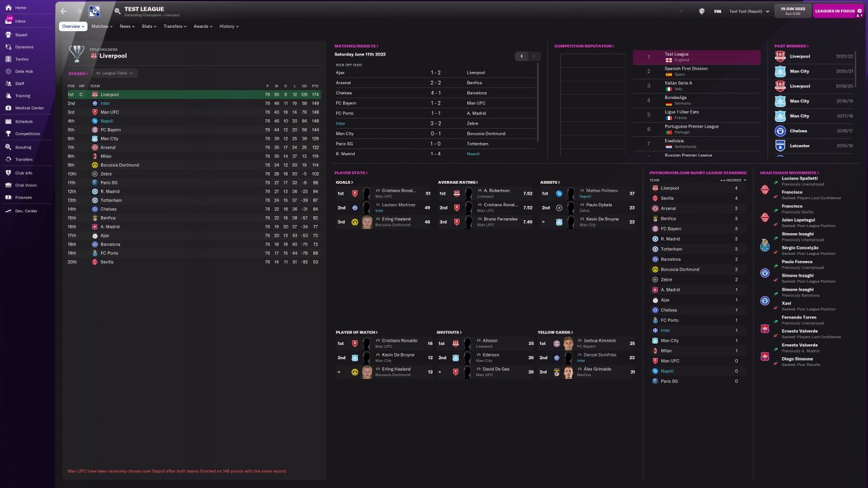Open the Staff sidebar icon
Screen dimensions: 868x488
[7, 83]
